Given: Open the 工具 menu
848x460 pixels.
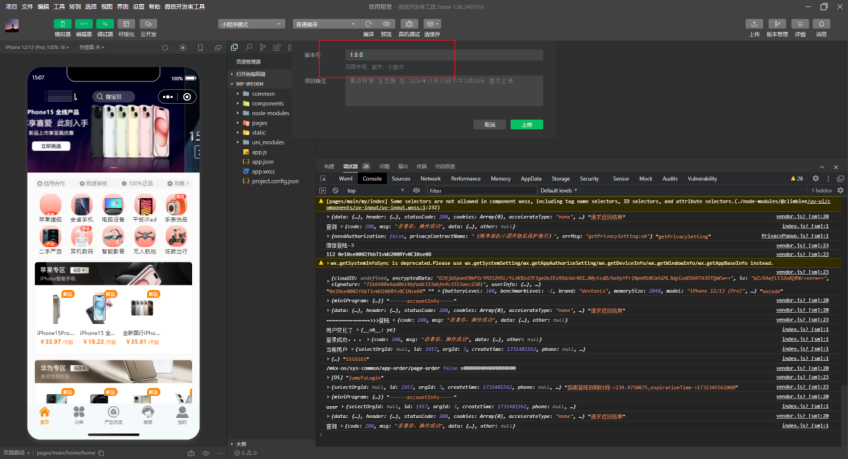Looking at the screenshot, I should (59, 6).
